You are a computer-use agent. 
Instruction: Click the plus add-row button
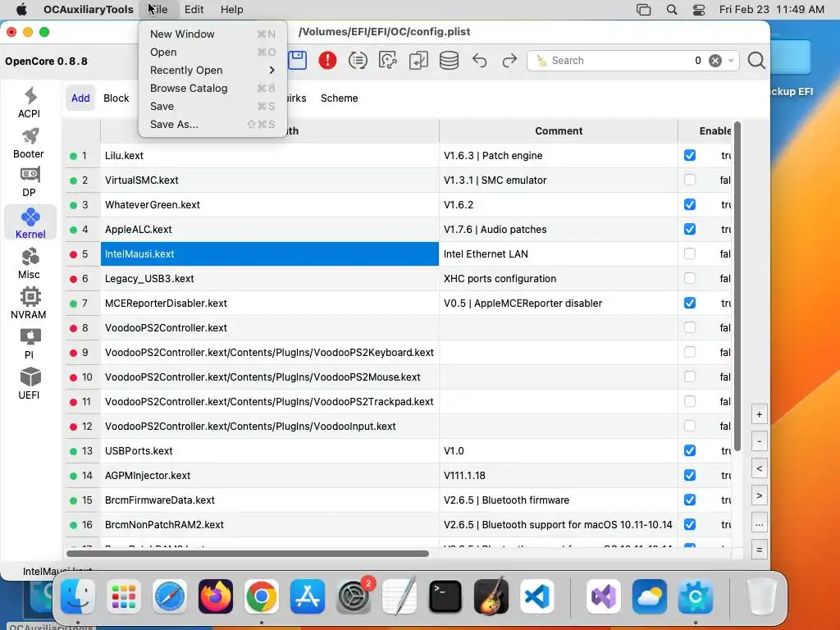coord(759,414)
